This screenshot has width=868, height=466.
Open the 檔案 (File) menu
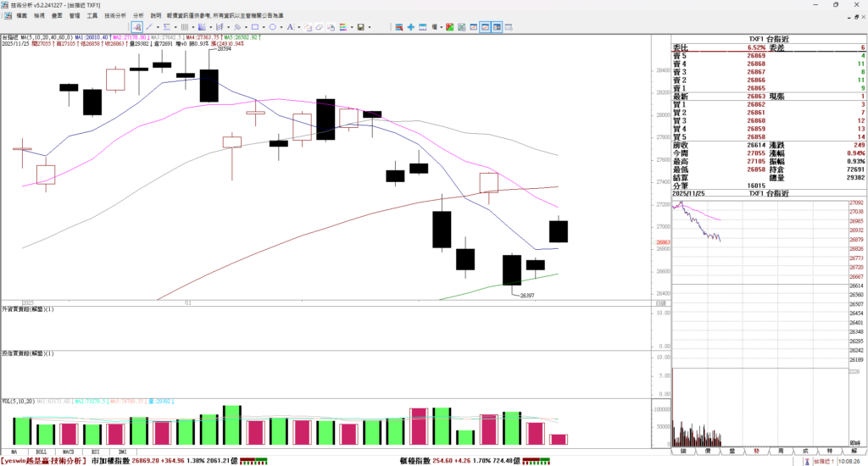tap(21, 15)
